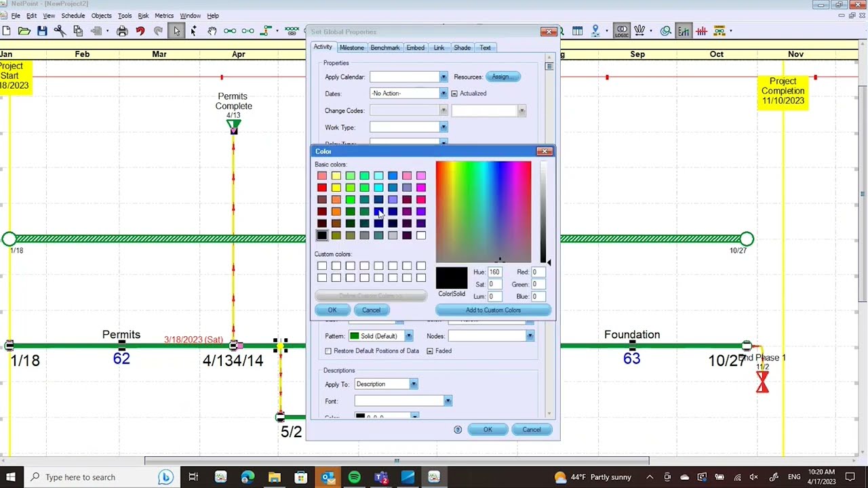The height and width of the screenshot is (488, 868).
Task: Click the Red value field
Action: (x=538, y=272)
